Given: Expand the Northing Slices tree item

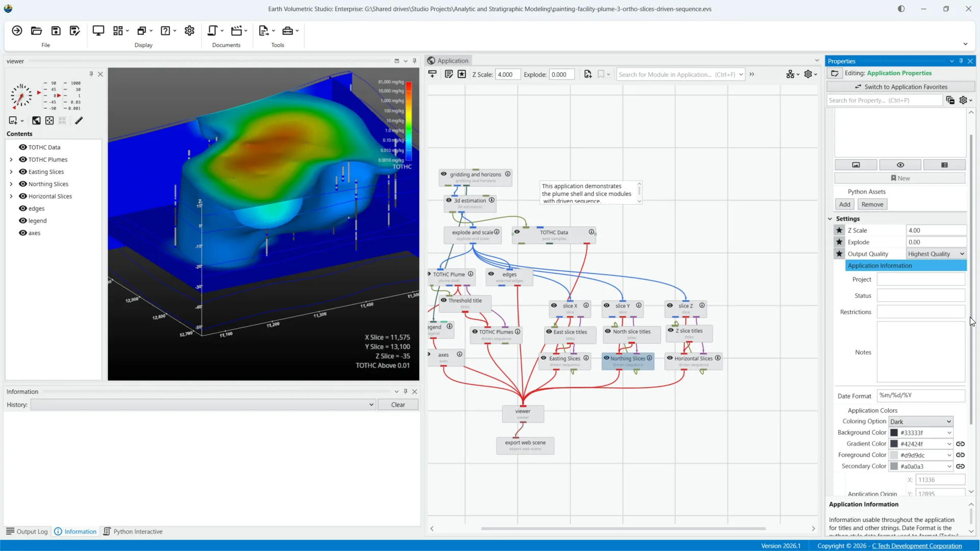Looking at the screenshot, I should [x=11, y=184].
